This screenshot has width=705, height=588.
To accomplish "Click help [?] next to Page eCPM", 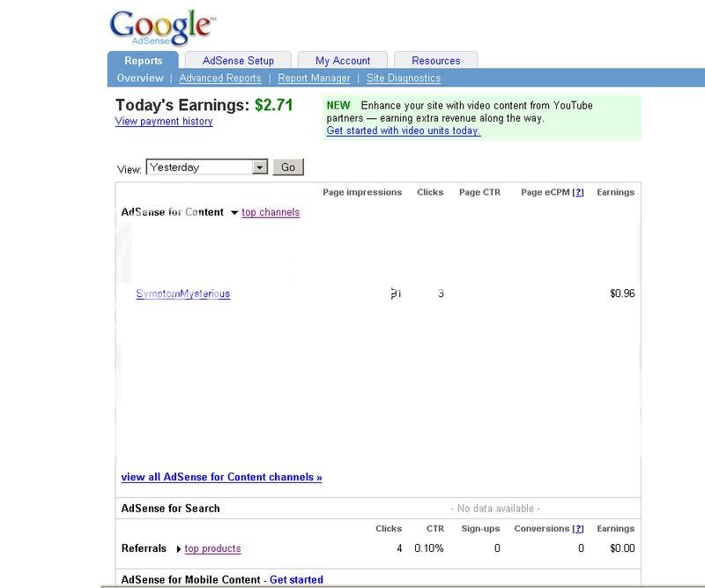I will tap(578, 192).
